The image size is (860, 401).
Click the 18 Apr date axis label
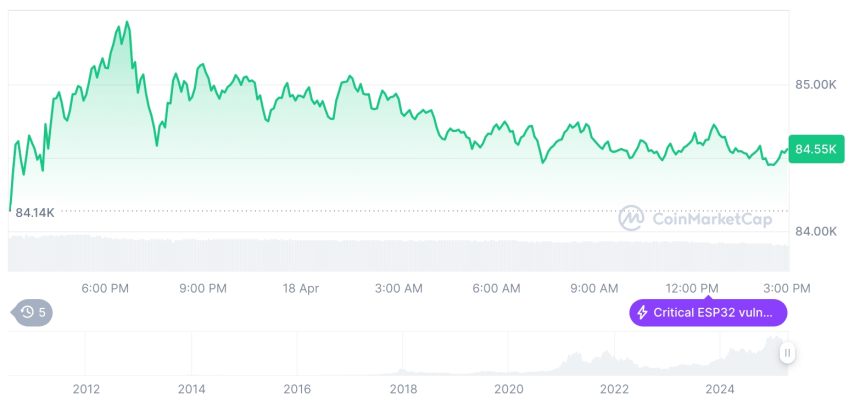pos(300,288)
